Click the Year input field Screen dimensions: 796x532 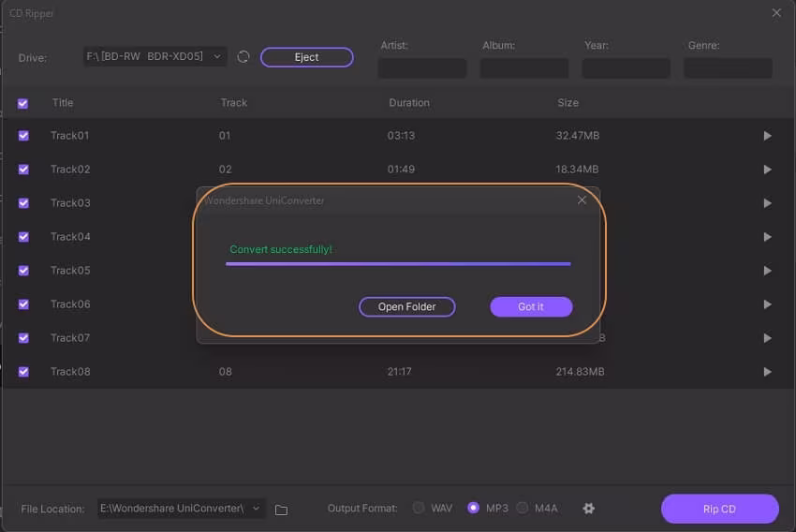pos(626,68)
